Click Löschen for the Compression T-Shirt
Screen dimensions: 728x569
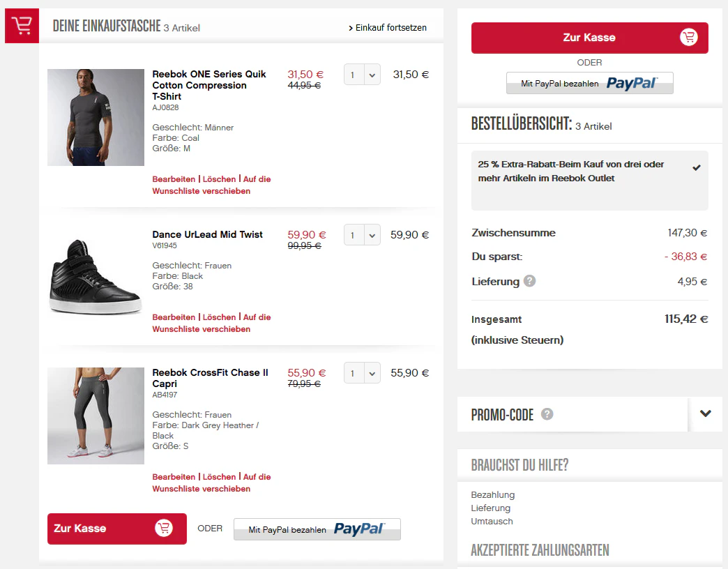pyautogui.click(x=219, y=179)
